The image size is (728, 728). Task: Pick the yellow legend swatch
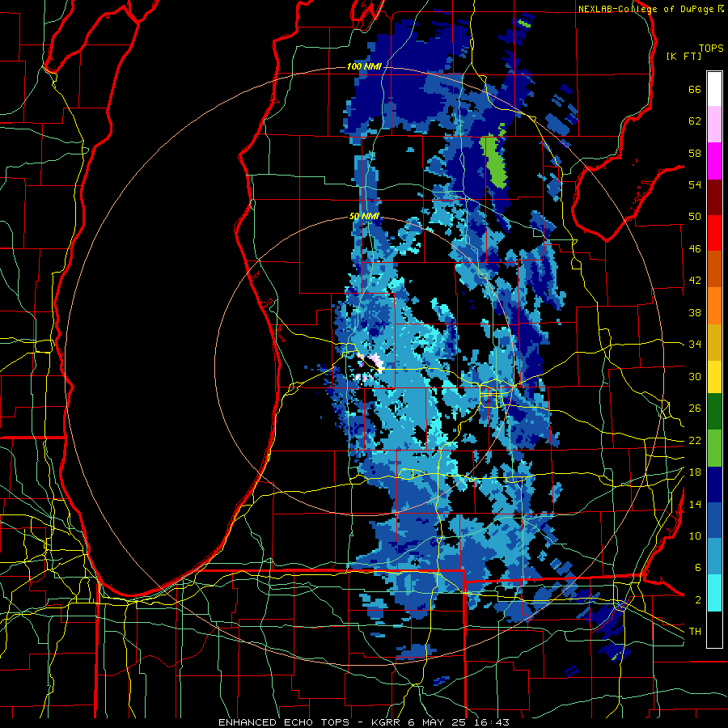click(x=714, y=377)
